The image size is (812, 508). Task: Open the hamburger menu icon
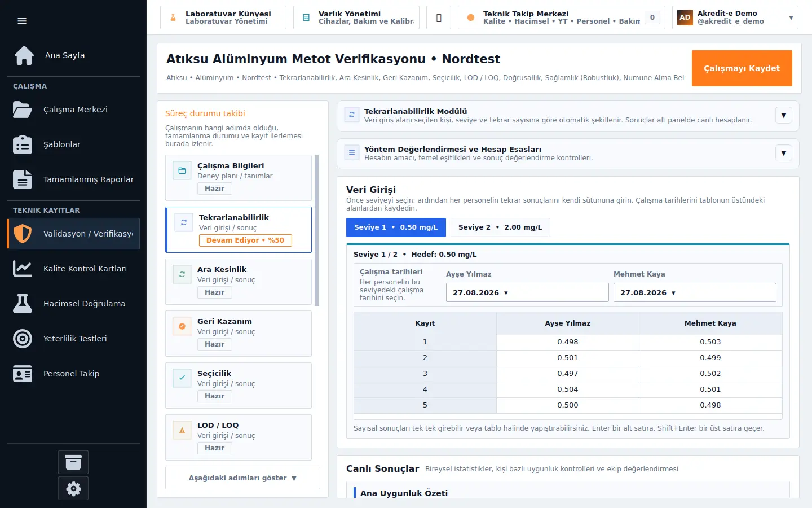click(x=22, y=21)
